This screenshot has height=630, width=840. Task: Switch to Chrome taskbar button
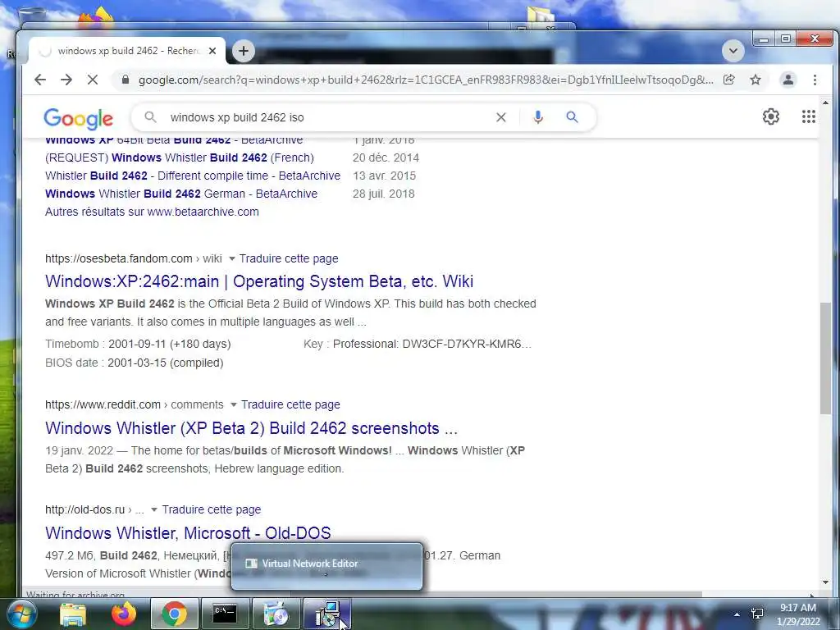pos(175,614)
